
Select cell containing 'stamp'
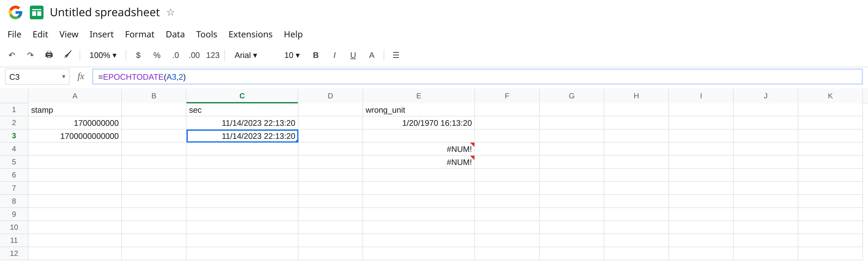(75, 110)
